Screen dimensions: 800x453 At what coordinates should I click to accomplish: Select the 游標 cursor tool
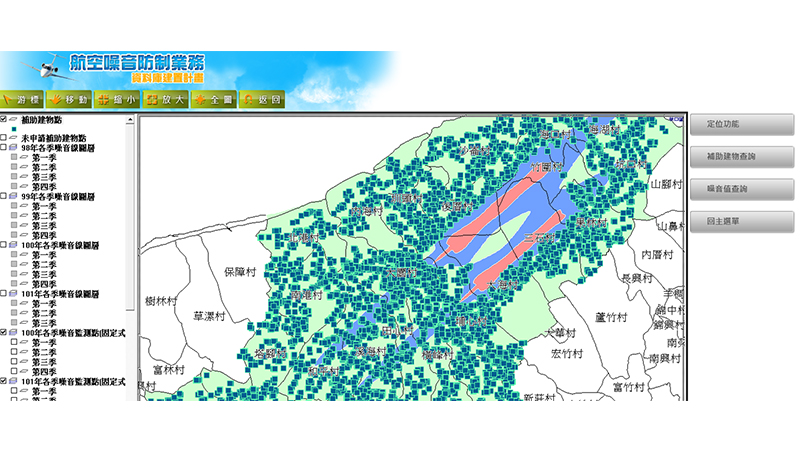point(22,99)
